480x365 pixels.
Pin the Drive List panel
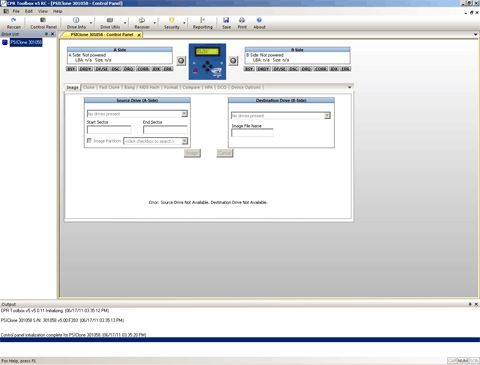click(46, 34)
